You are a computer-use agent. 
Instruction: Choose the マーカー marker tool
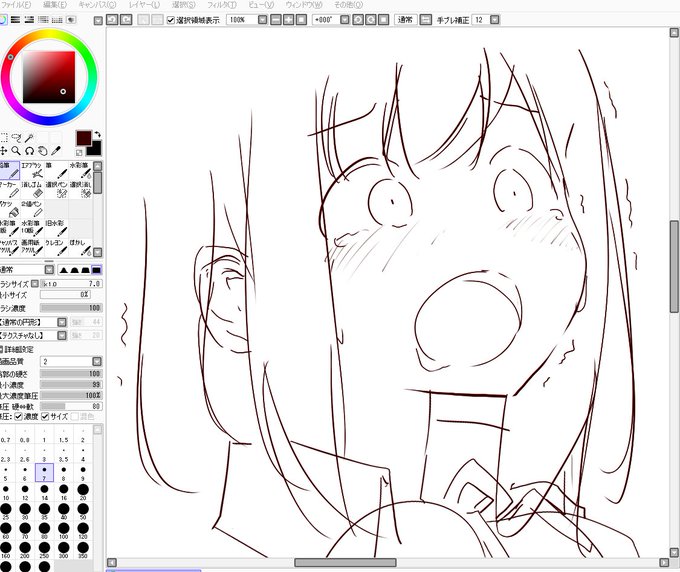point(10,190)
